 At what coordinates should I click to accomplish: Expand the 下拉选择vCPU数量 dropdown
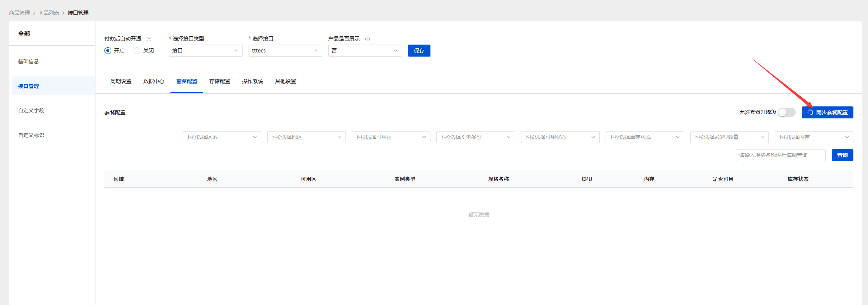tap(730, 137)
